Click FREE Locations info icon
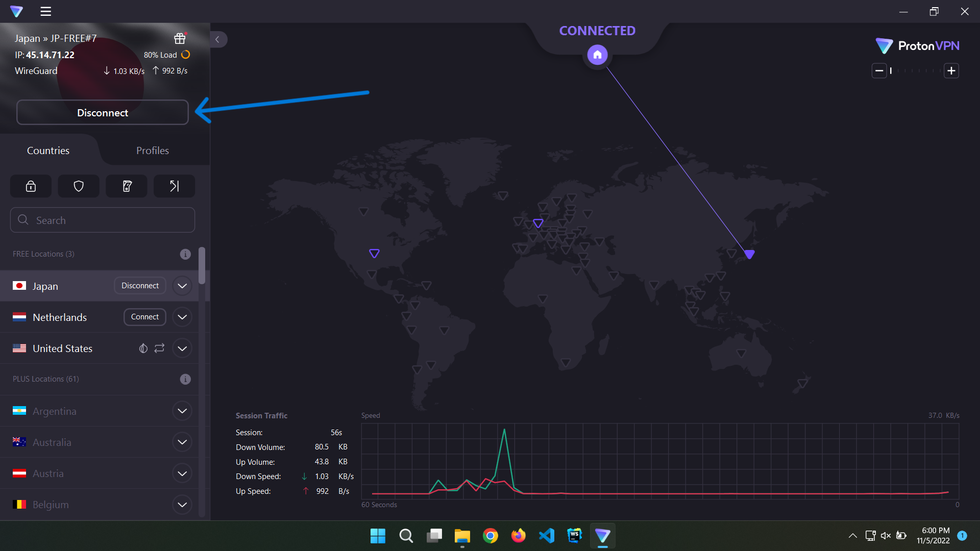Image resolution: width=980 pixels, height=551 pixels. coord(185,254)
